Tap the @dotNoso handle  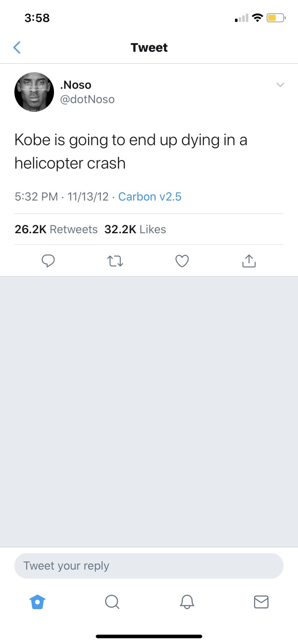pyautogui.click(x=87, y=99)
